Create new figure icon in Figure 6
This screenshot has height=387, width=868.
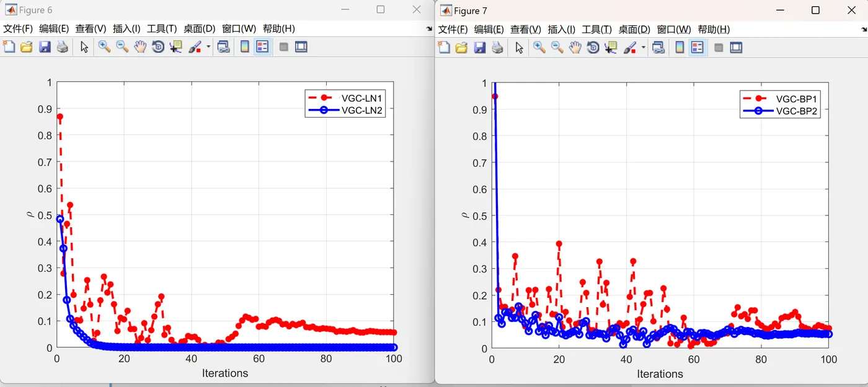click(x=9, y=46)
